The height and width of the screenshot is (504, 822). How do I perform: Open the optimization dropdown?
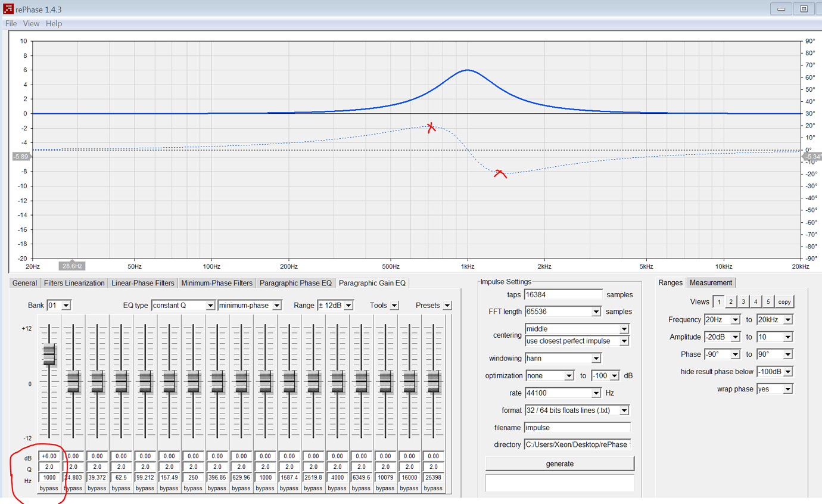549,375
